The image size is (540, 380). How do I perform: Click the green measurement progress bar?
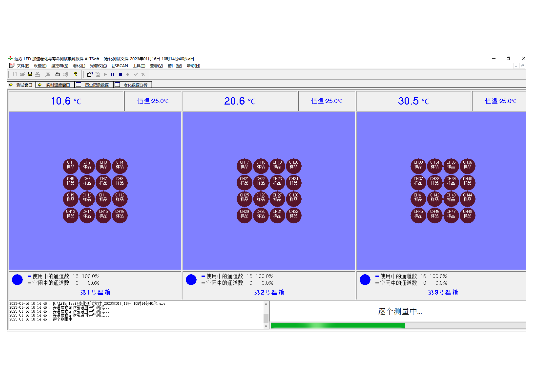398,325
